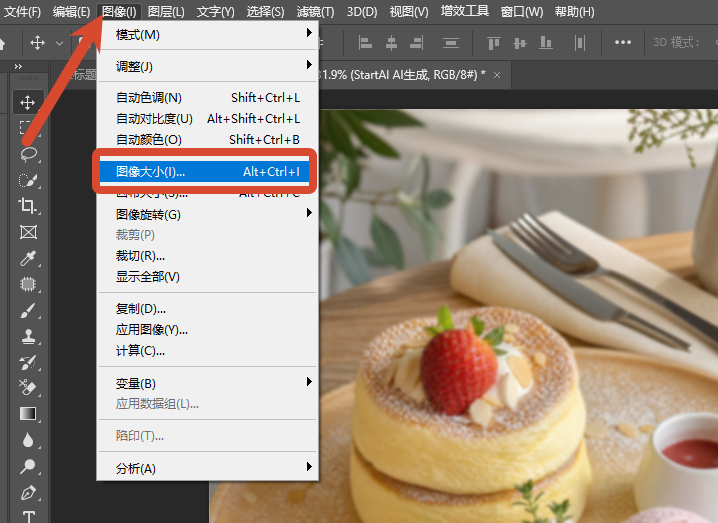Open 帮助(H) menu

575,11
